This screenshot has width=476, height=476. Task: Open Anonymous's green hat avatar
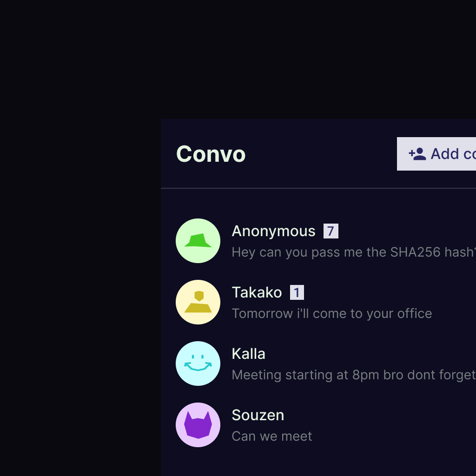click(198, 241)
